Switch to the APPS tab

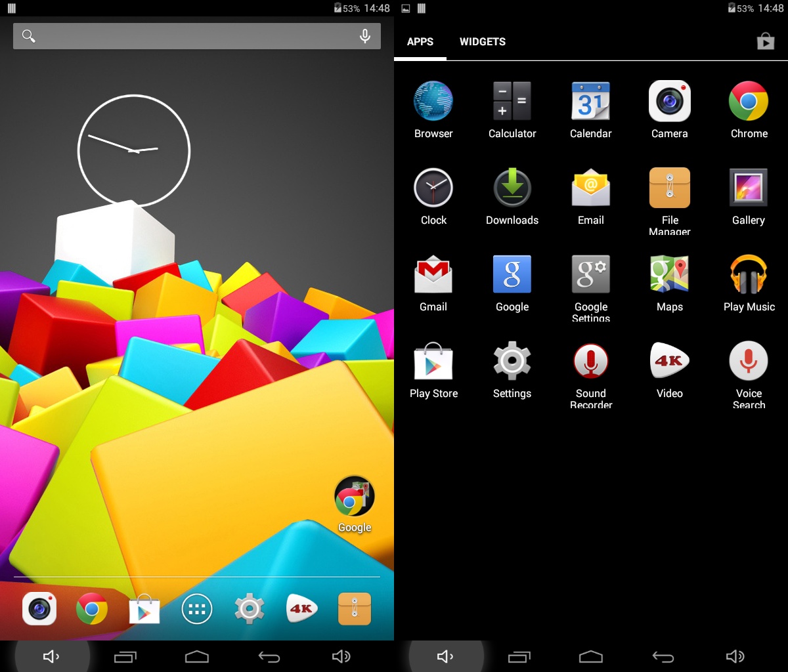point(420,41)
